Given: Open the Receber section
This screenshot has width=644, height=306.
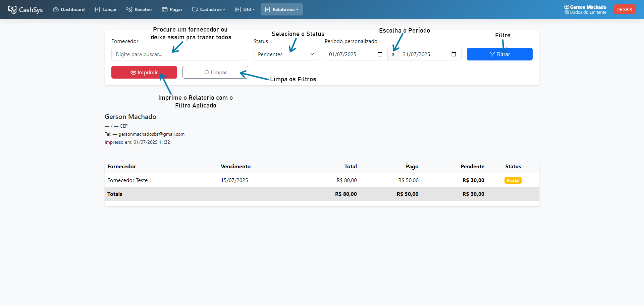Looking at the screenshot, I should tap(139, 9).
